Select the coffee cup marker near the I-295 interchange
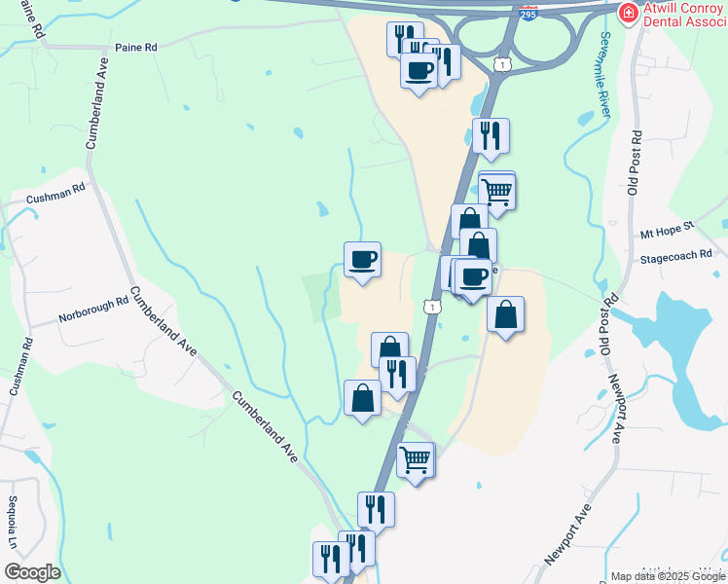 click(x=419, y=73)
